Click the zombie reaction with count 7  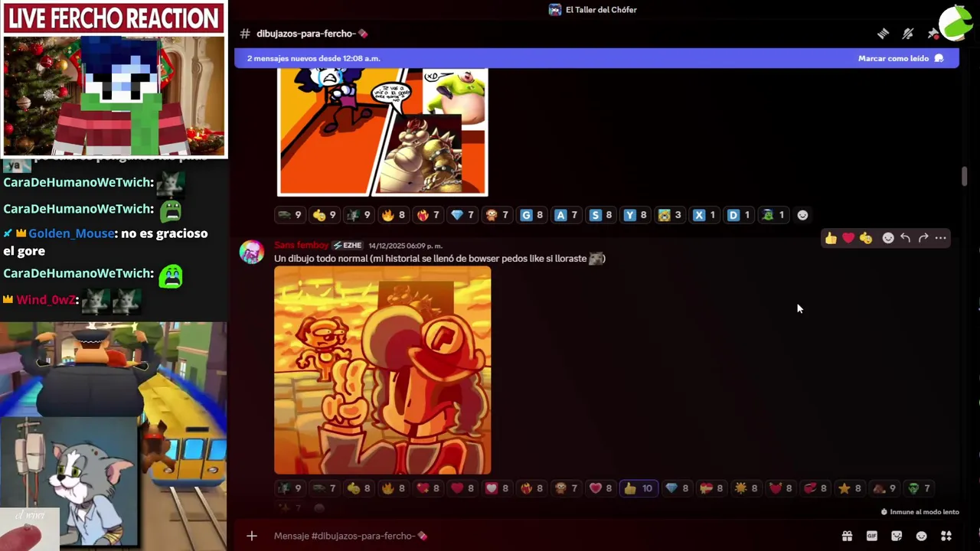[x=918, y=488]
